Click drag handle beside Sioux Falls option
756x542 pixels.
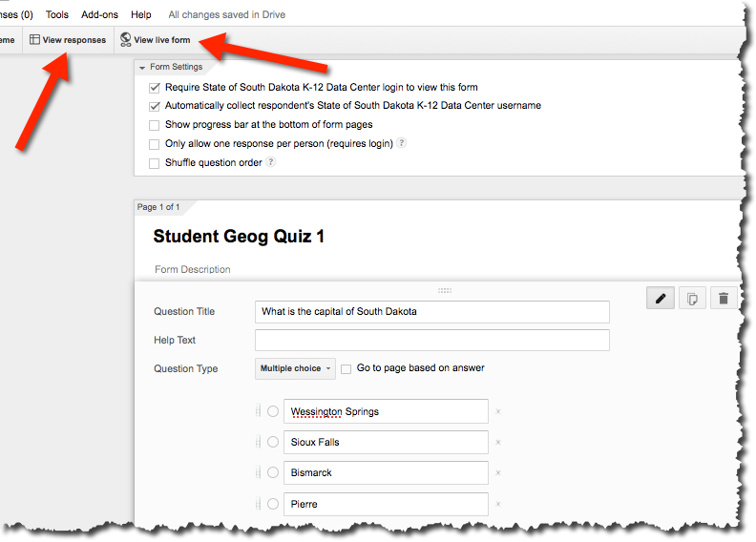coord(258,442)
